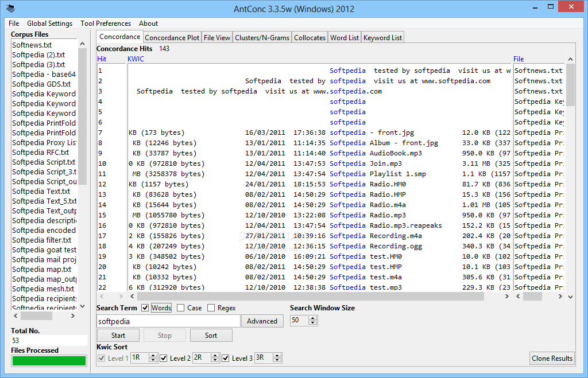This screenshot has width=588, height=378.
Task: Click corpus files horizontal scroll left arrow
Action: click(x=16, y=316)
